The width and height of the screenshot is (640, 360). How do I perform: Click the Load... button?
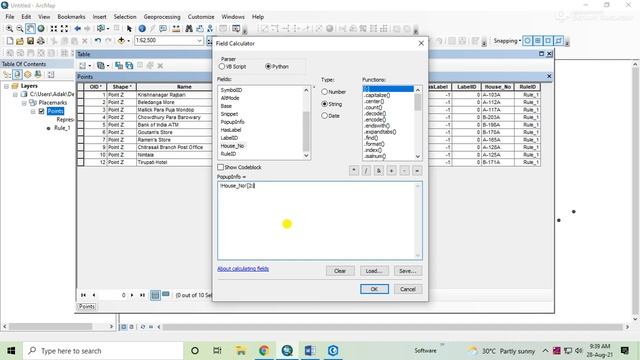374,271
